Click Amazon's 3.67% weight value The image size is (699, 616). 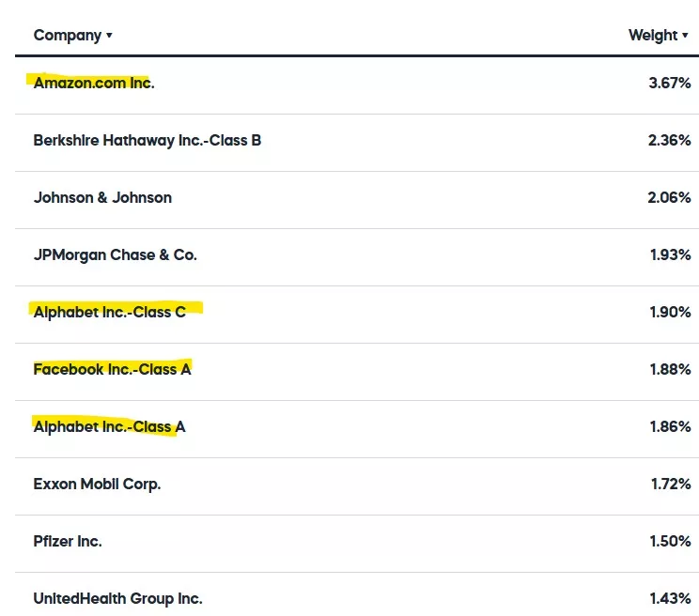pos(669,83)
